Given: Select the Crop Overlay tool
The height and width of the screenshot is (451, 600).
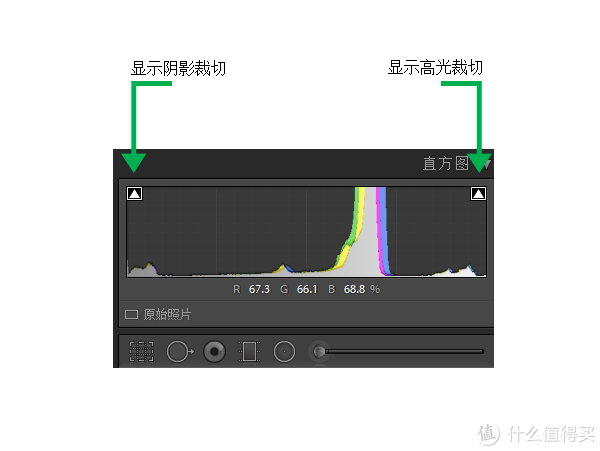Looking at the screenshot, I should pos(142,351).
